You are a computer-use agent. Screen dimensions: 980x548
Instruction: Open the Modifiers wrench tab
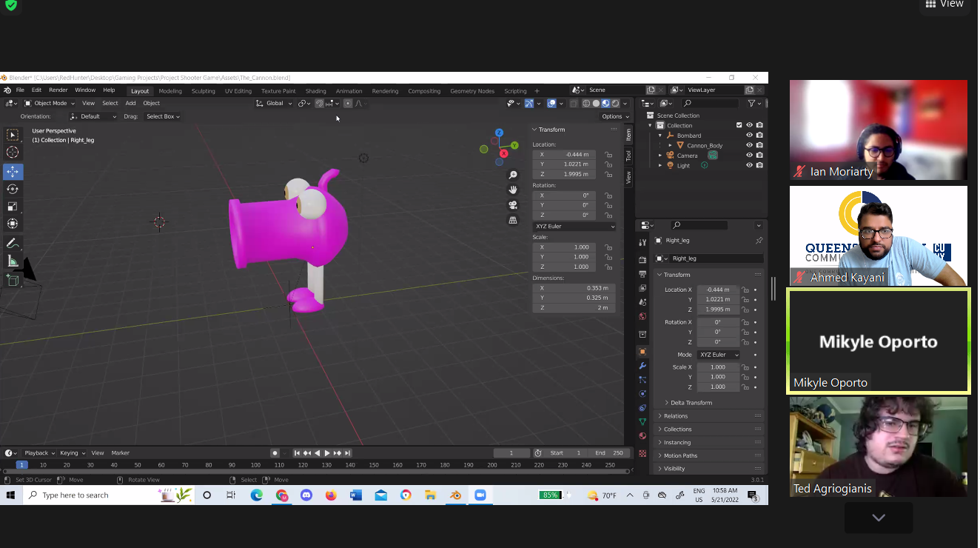(x=642, y=365)
